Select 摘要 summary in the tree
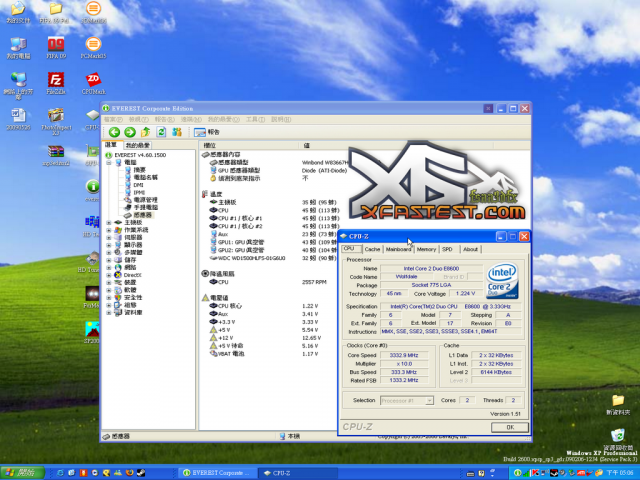640x480 pixels. pos(140,170)
